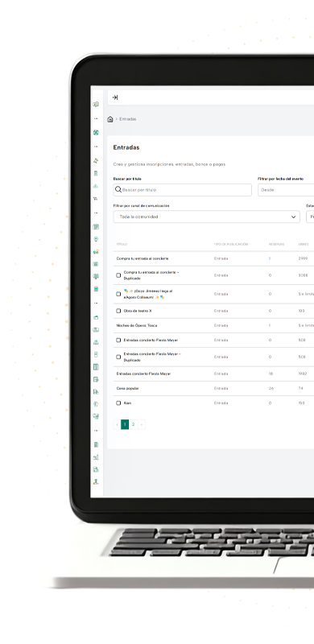Check the Goyo Jiménez Coliseum row checkbox

coord(118,294)
